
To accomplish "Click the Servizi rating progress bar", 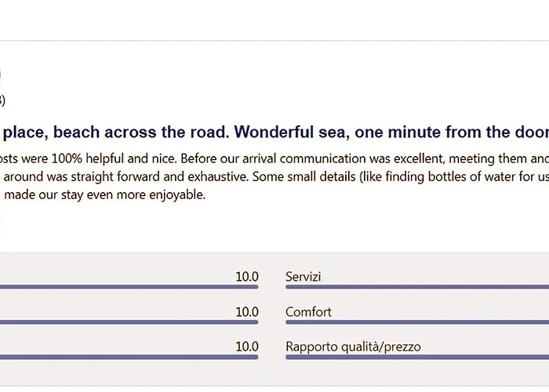I will (417, 287).
